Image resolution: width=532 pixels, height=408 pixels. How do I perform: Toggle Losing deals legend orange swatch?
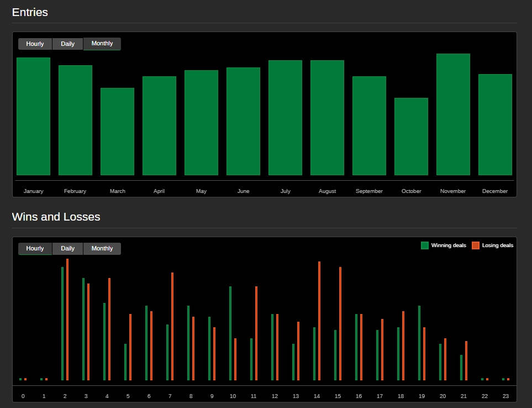coord(475,245)
